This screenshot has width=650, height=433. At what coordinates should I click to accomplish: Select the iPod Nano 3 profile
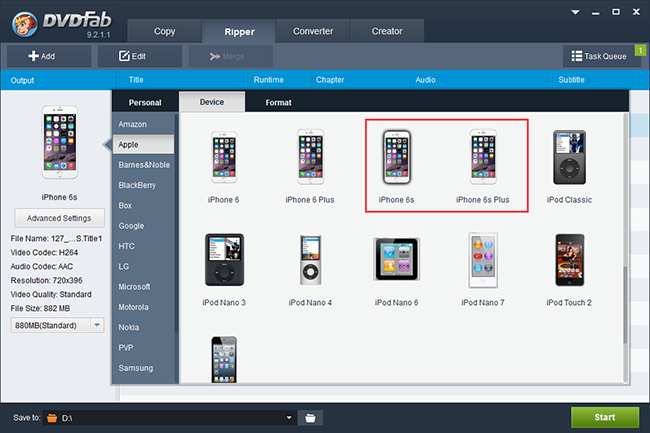click(224, 260)
